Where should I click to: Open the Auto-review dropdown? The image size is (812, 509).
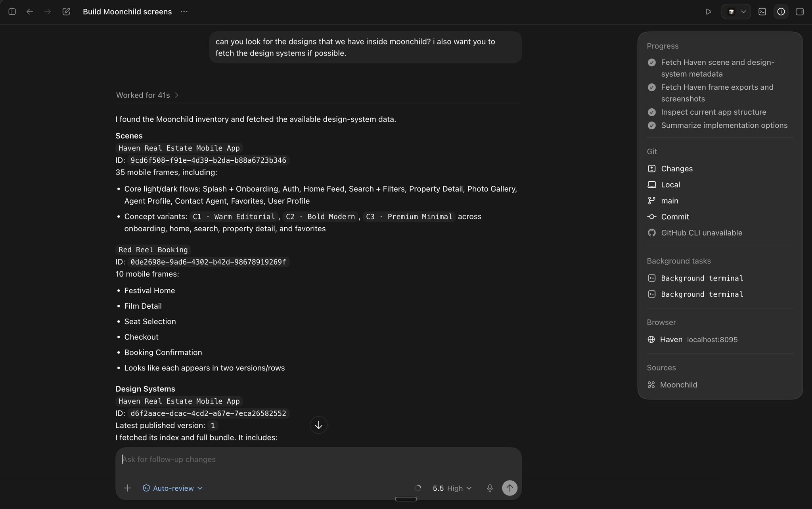point(172,488)
